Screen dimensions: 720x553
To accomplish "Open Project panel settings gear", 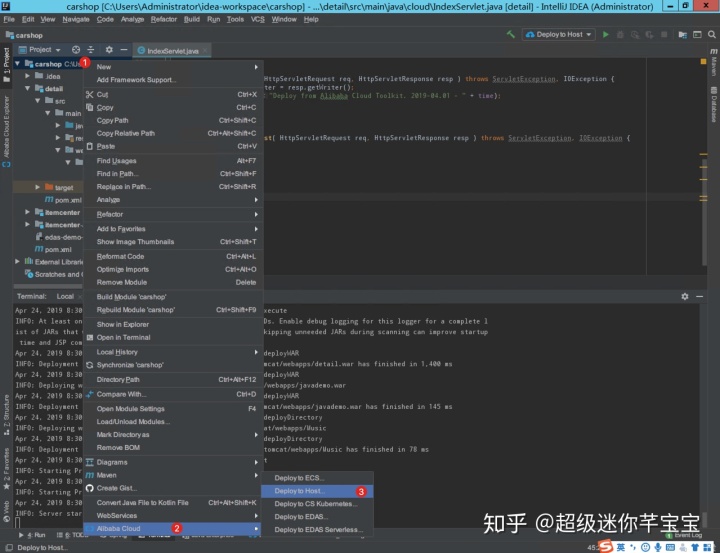I will pos(109,50).
